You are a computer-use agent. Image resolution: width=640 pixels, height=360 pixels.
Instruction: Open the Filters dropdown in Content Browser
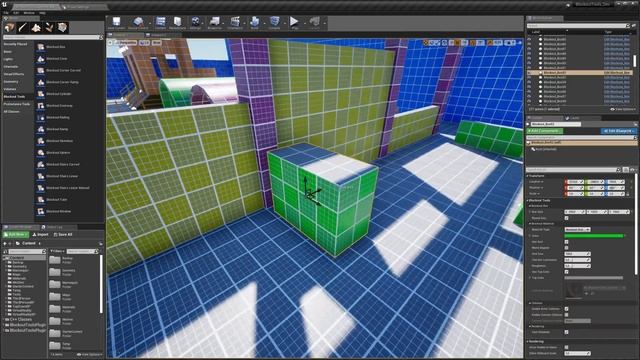click(x=58, y=251)
